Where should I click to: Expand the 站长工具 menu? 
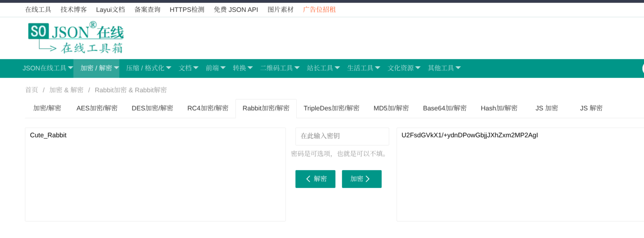[323, 68]
